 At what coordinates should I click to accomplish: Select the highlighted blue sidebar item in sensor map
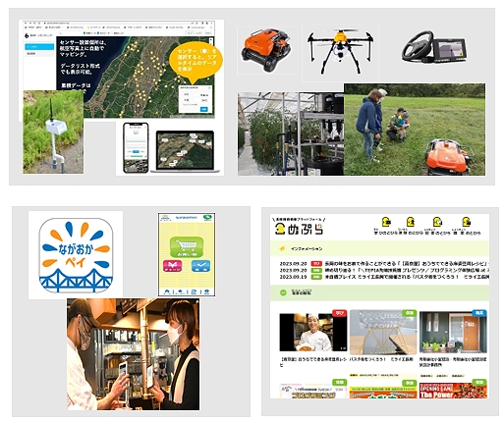[x=39, y=47]
